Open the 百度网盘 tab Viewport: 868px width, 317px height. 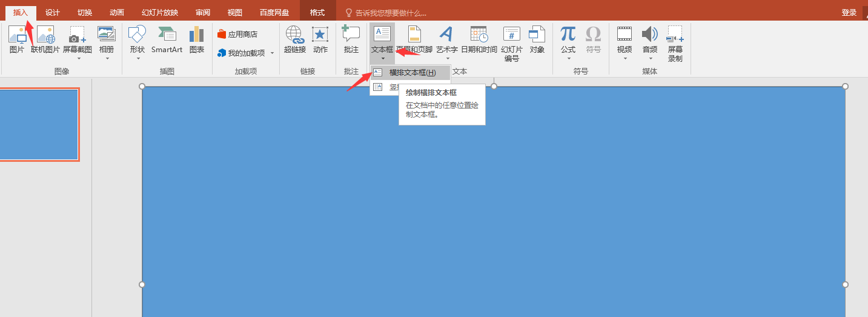[274, 13]
